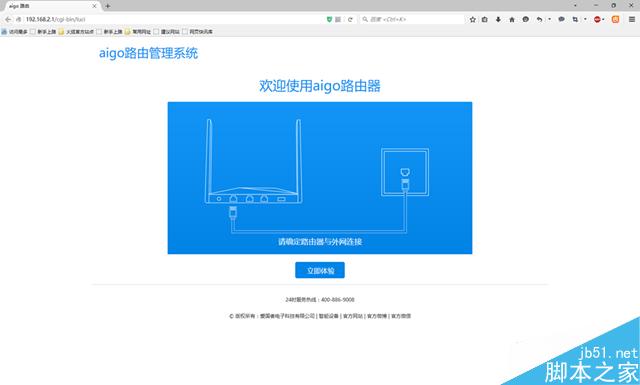
Task: Click the green shield icon in address bar
Action: pos(329,19)
